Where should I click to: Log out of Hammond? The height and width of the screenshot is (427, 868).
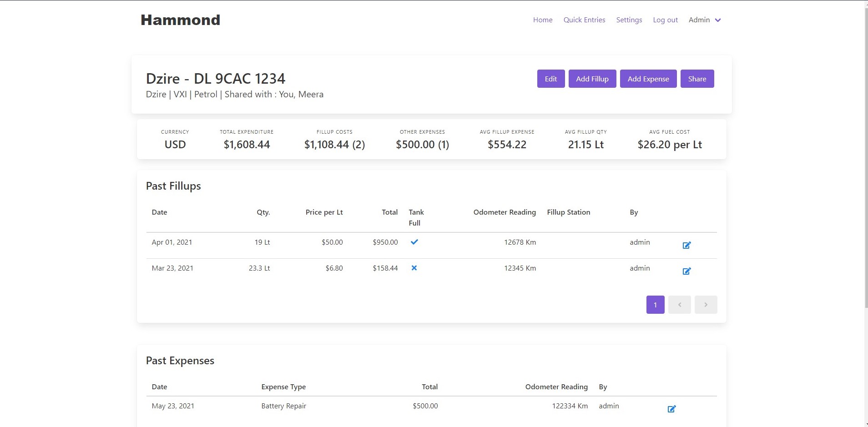tap(665, 20)
